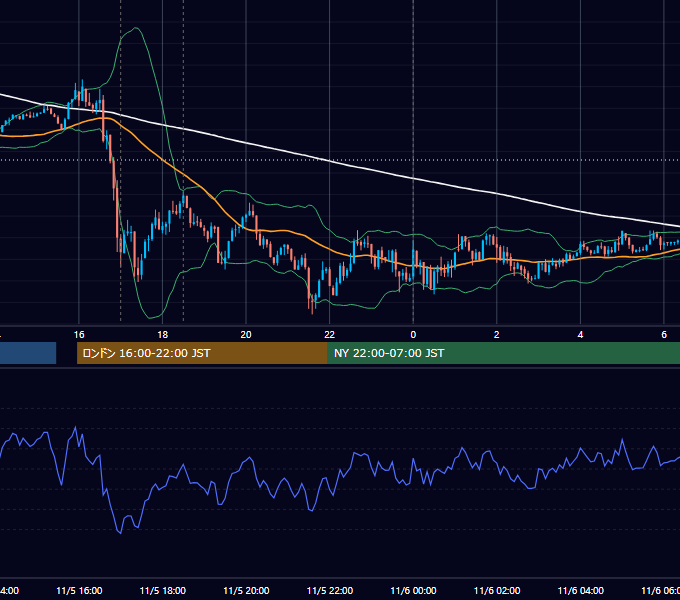
Task: Click the 18 hour label on the upper time axis
Action: [x=163, y=335]
